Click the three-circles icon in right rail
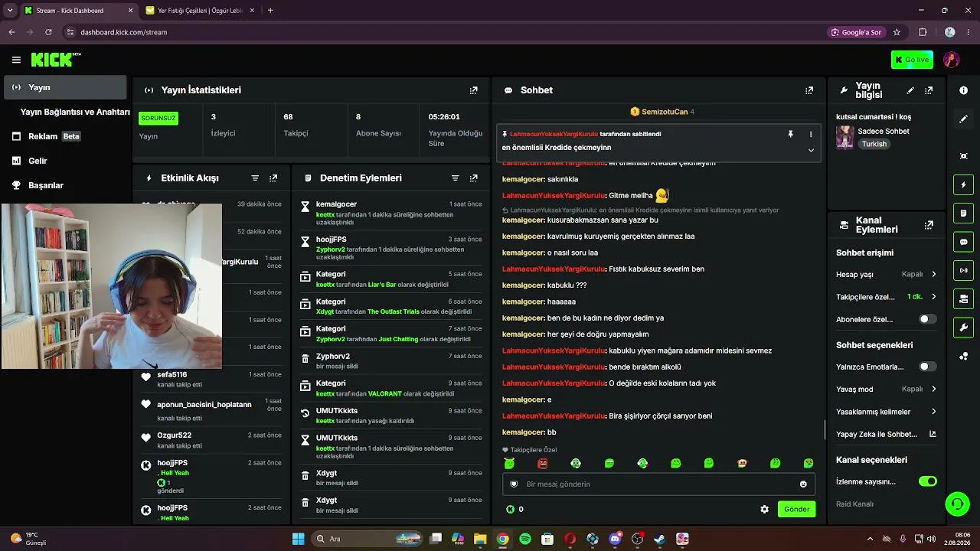Screen dimensions: 980x551 click(x=963, y=356)
